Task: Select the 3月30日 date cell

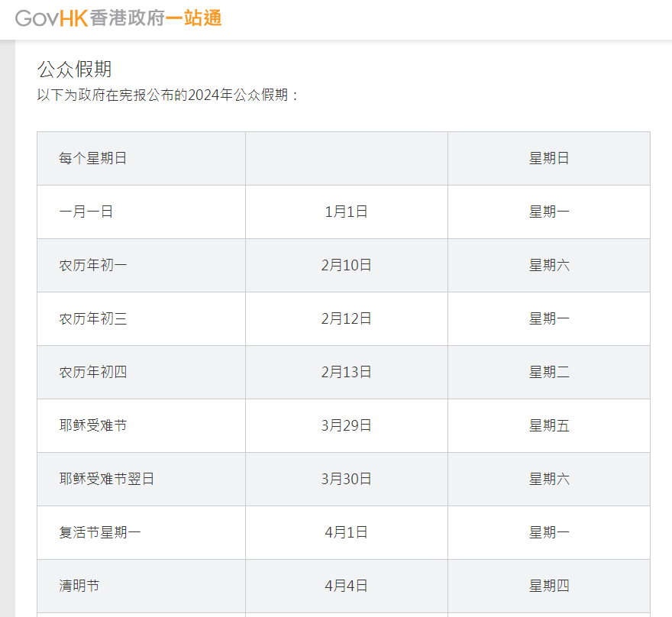Action: [x=346, y=480]
